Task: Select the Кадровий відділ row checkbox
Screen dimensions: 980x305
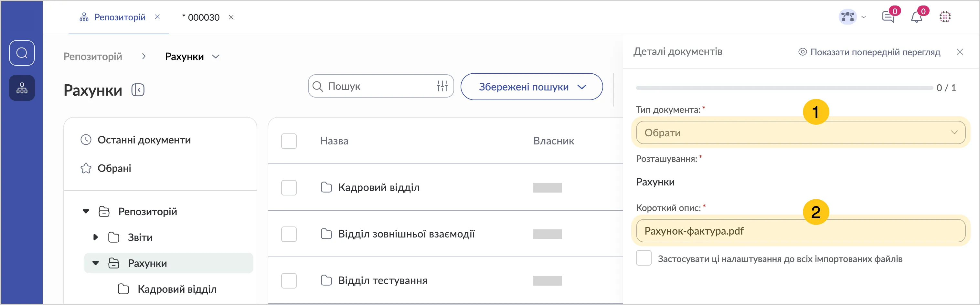Action: [289, 187]
